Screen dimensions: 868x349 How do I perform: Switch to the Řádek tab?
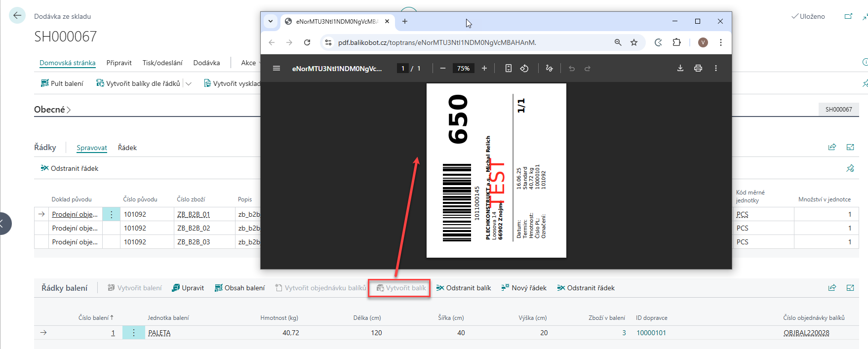tap(127, 148)
